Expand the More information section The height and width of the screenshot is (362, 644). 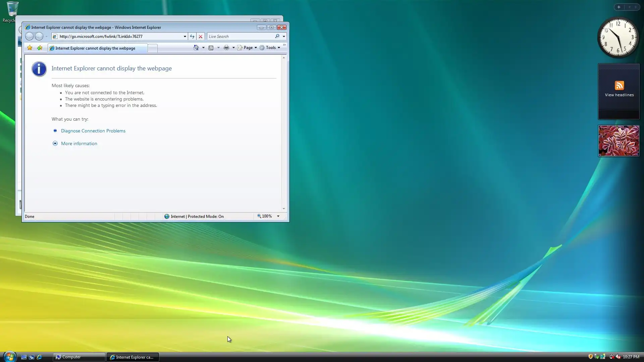79,143
